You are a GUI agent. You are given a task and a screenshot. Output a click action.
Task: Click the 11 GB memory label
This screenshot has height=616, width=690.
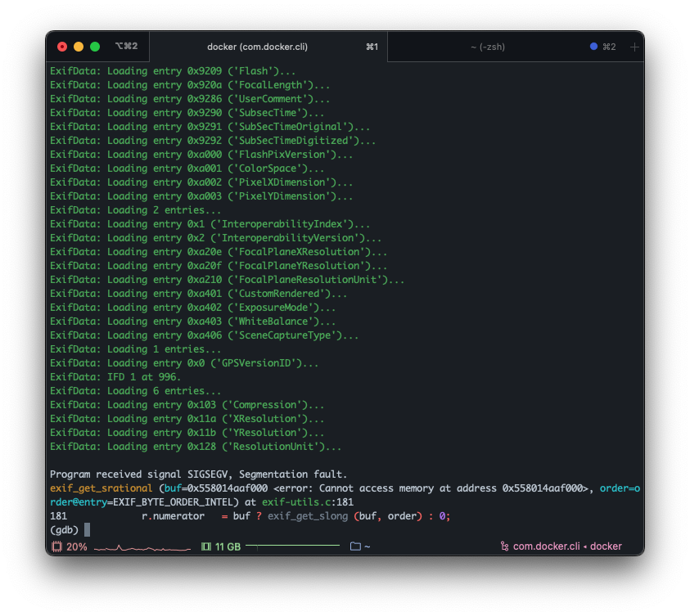click(228, 546)
